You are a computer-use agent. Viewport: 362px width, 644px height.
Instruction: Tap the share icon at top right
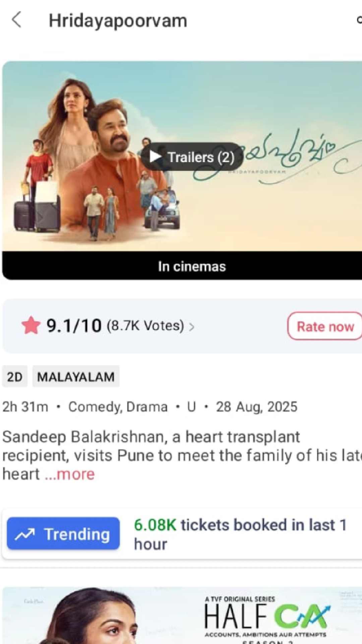[359, 20]
